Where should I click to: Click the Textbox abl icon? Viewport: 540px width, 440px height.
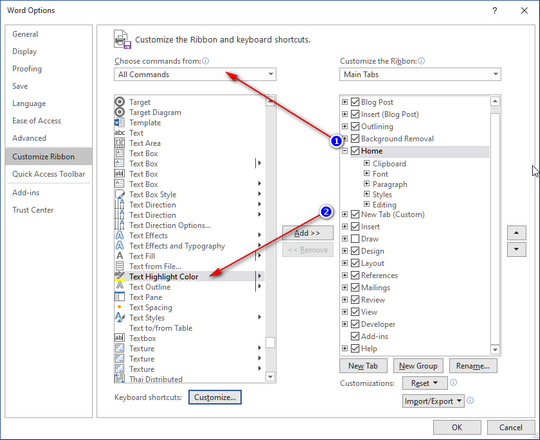coord(120,338)
